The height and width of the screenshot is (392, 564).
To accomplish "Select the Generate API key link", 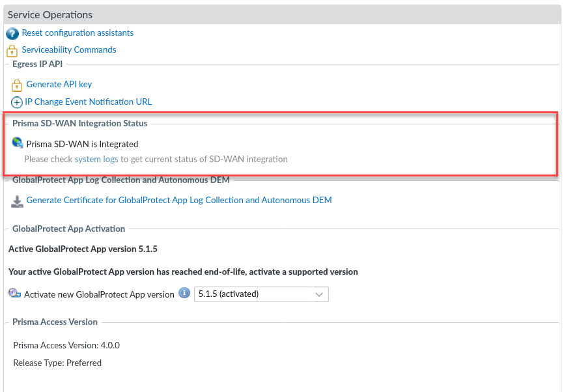I will [59, 84].
